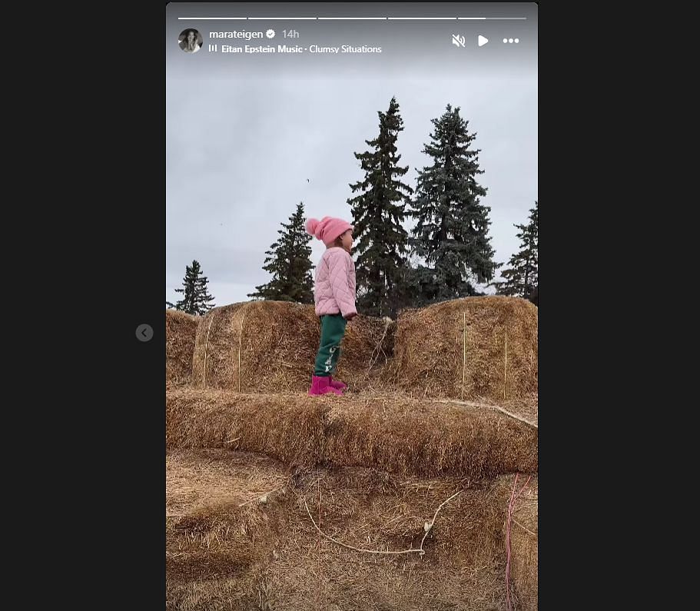Screen dimensions: 700x611
Task: Visit the marateigen username link
Action: [236, 34]
